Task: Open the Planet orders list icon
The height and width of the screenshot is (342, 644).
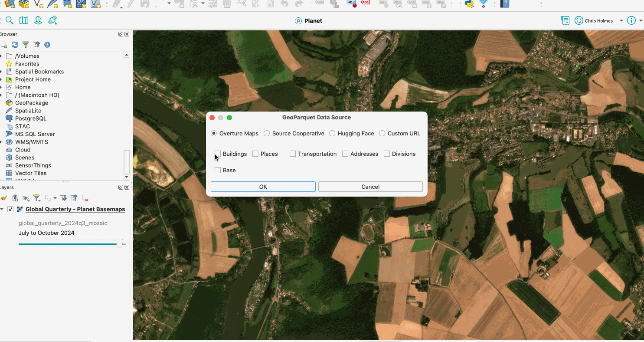Action: point(565,20)
